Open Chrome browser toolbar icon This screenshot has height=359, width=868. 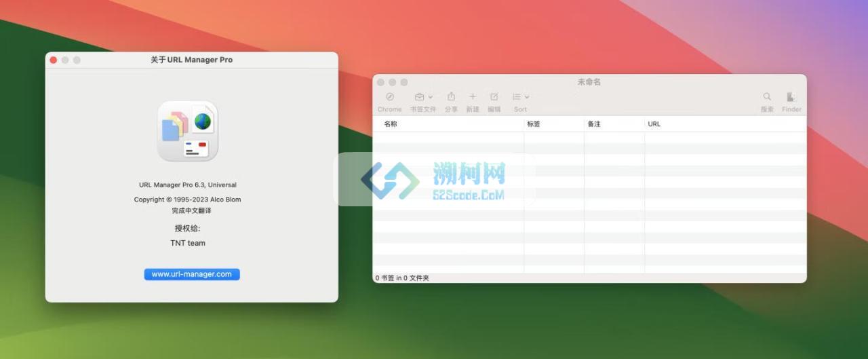(x=390, y=97)
